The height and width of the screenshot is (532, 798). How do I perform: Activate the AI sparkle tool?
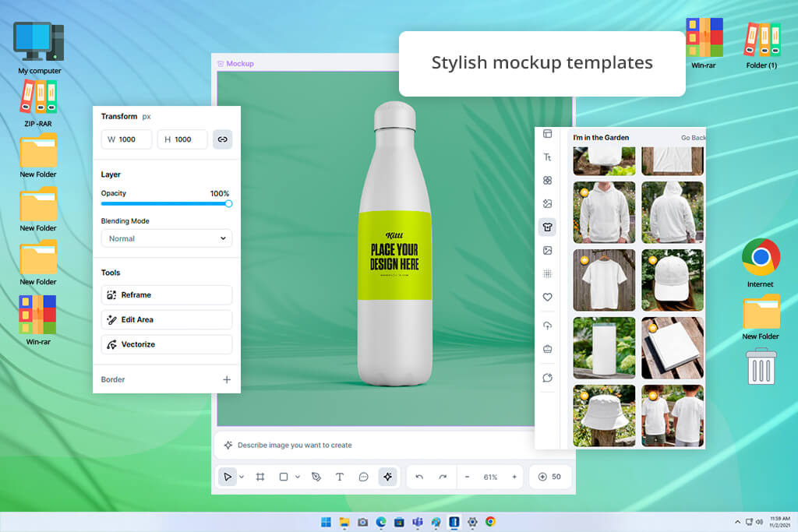point(388,477)
